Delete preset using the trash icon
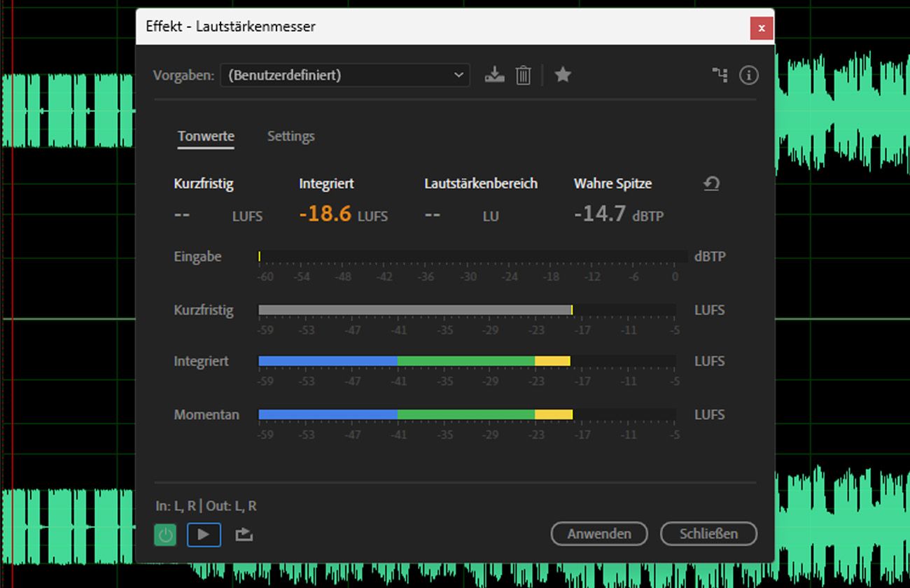Viewport: 910px width, 588px height. click(x=523, y=75)
